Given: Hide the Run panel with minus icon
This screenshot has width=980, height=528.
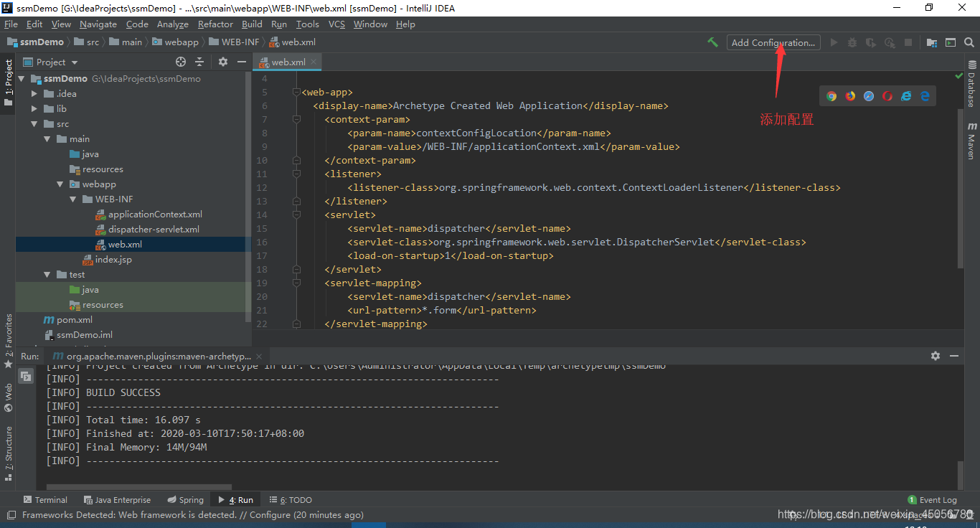Looking at the screenshot, I should (954, 356).
